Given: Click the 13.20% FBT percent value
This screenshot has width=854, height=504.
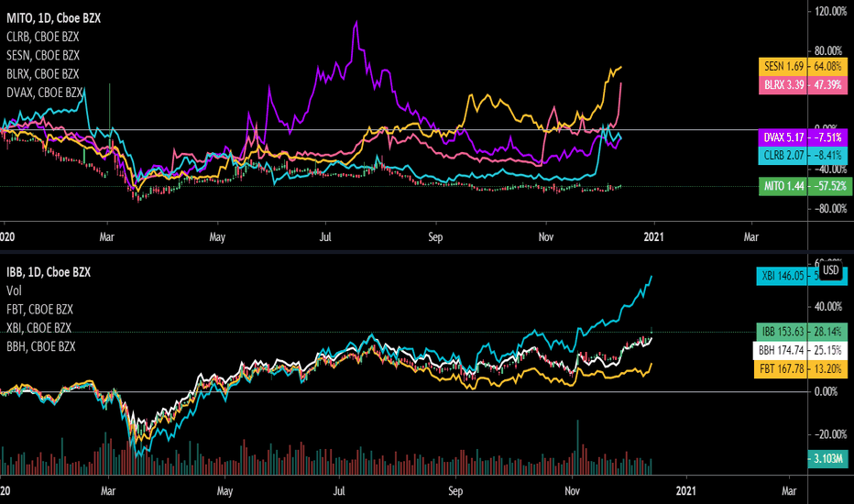Looking at the screenshot, I should 827,369.
